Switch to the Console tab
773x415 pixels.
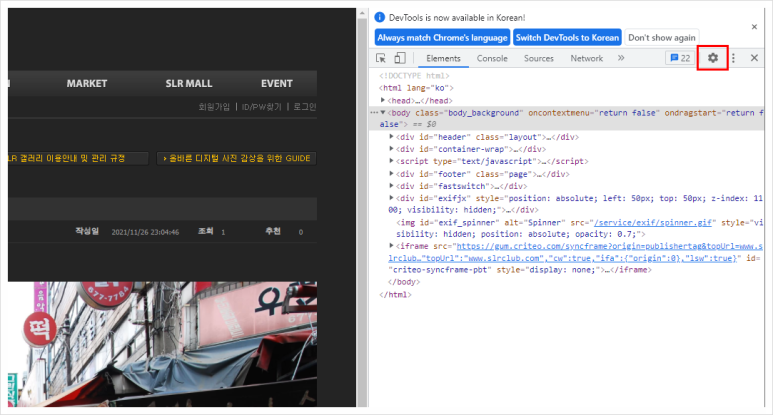pos(492,58)
